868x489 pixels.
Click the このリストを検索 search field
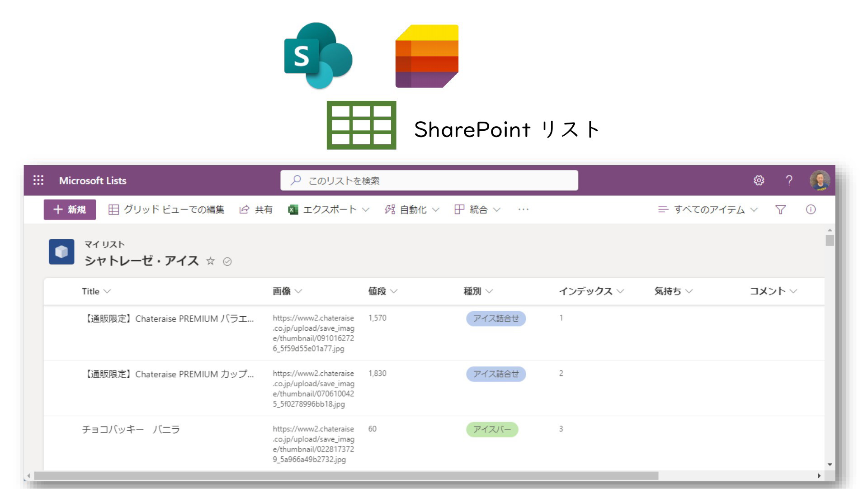429,180
